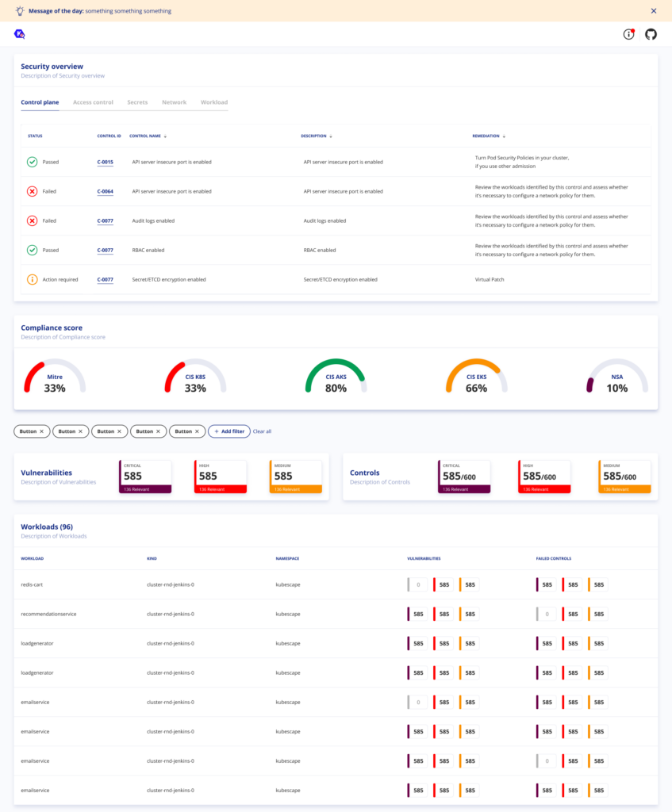Open the GitHub icon in header
This screenshot has width=672, height=812.
coord(651,34)
